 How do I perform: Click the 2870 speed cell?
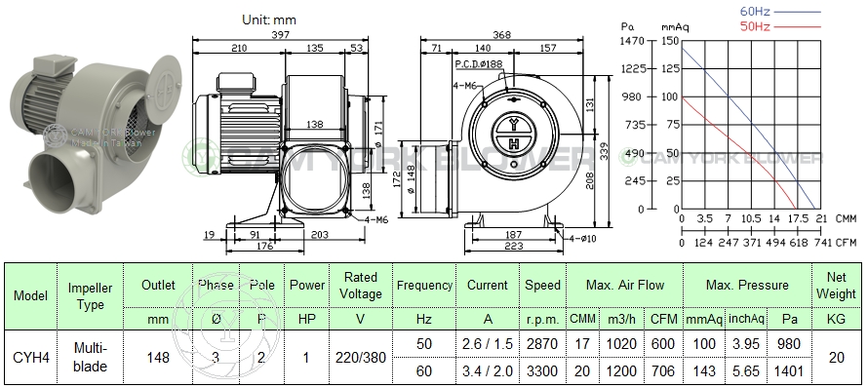click(542, 344)
